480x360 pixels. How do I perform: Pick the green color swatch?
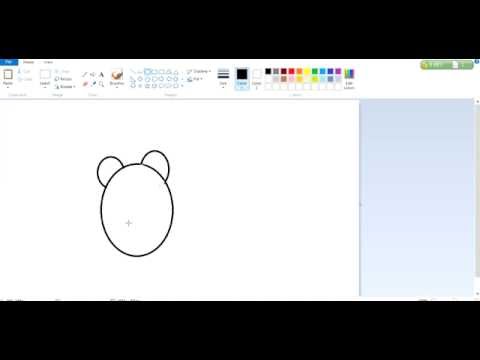click(315, 71)
